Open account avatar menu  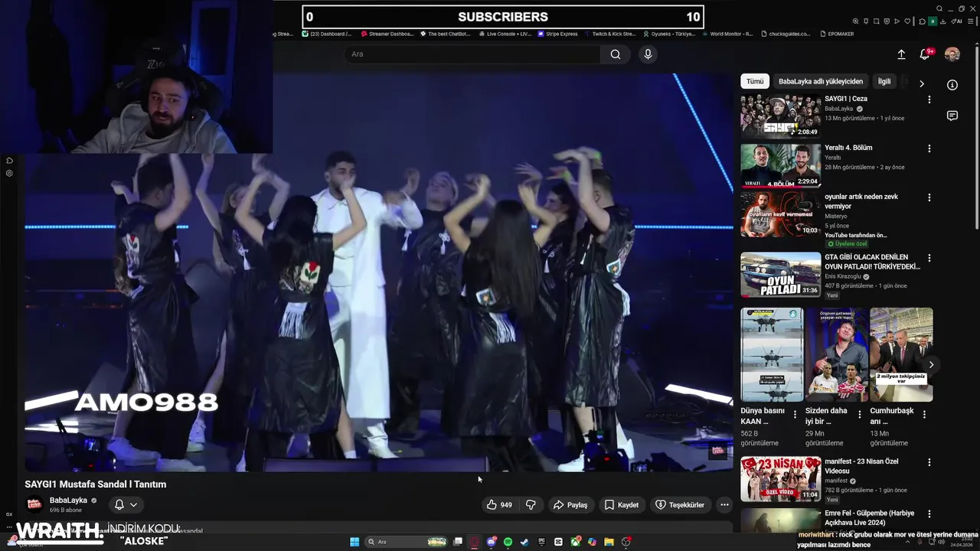(952, 54)
